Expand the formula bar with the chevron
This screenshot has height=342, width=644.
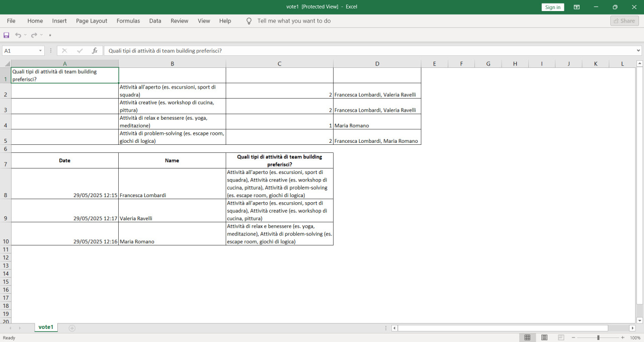click(638, 51)
